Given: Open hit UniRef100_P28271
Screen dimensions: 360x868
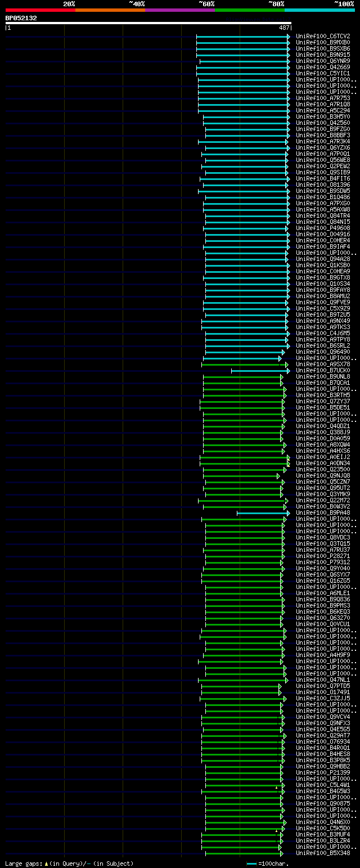Looking at the screenshot, I should tap(323, 556).
